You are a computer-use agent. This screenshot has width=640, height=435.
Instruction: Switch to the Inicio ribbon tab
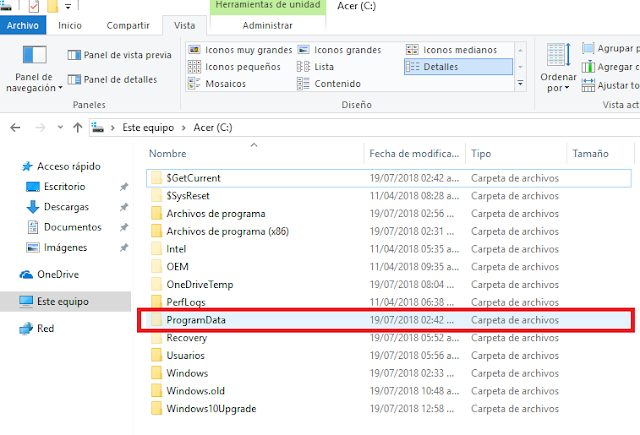point(70,25)
